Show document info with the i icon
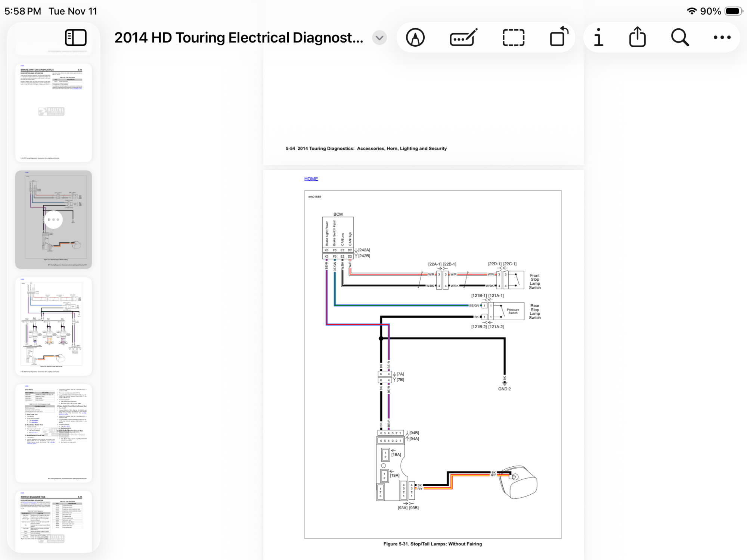Viewport: 747px width, 560px height. point(598,38)
